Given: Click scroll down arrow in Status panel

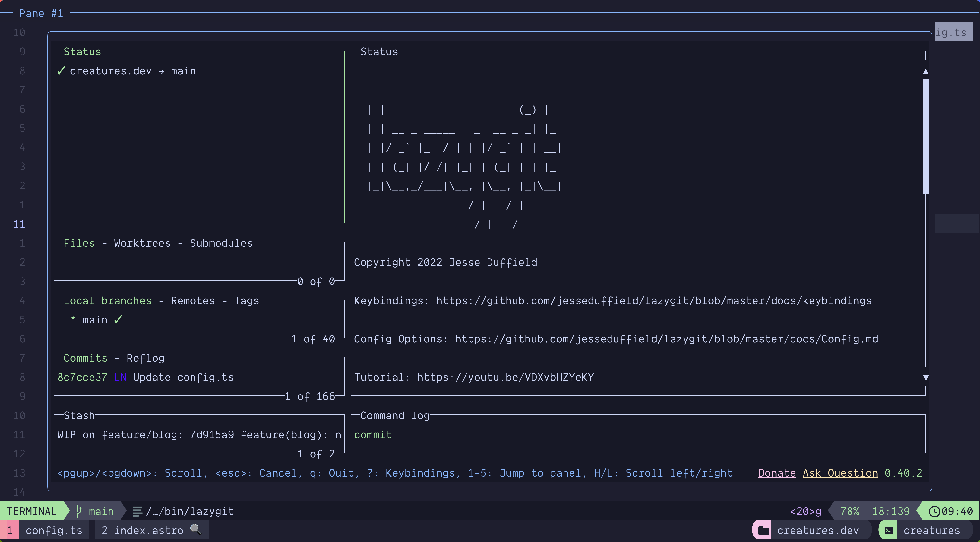Looking at the screenshot, I should (x=926, y=377).
